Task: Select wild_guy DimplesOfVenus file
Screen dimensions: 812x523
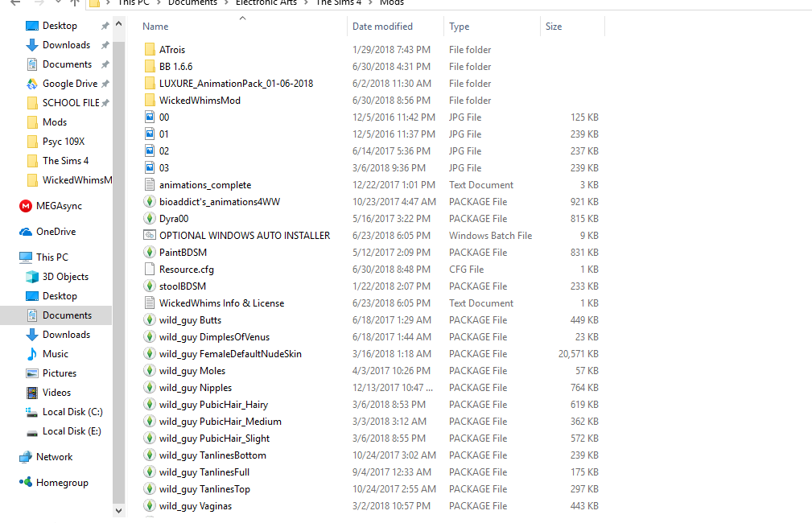Action: [214, 337]
